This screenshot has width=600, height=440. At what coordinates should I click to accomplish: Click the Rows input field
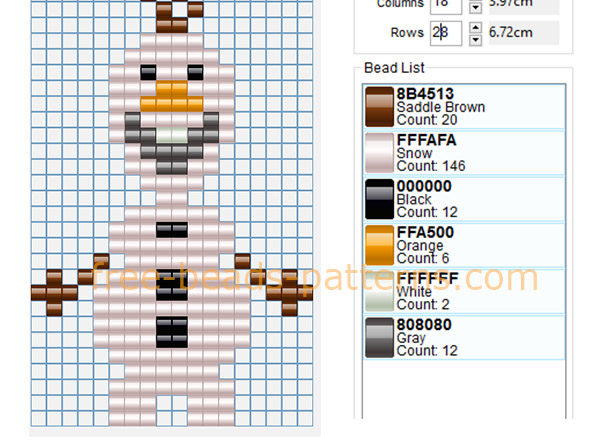pos(446,33)
